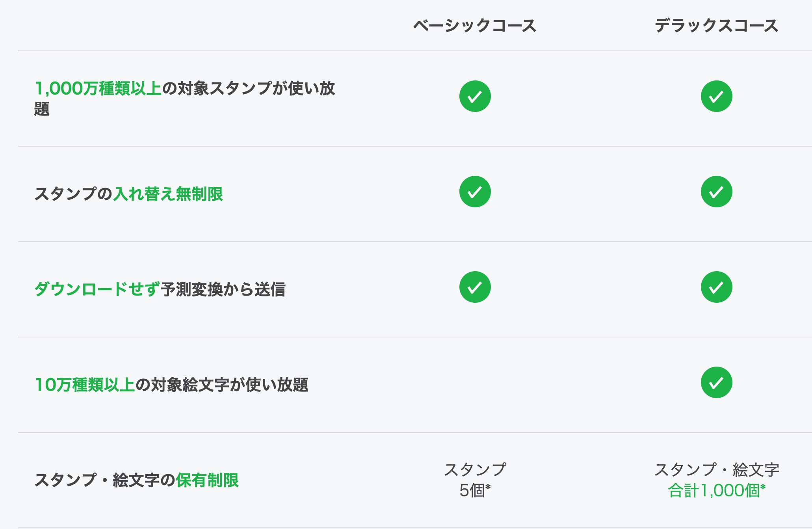
Task: Click the ベーシックコース check for 予測変換から送信
Action: (x=475, y=287)
